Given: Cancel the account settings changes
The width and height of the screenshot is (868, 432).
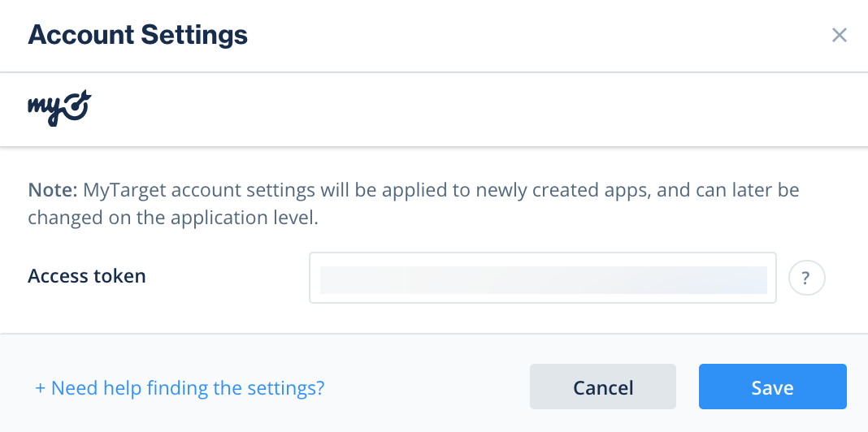Looking at the screenshot, I should (602, 387).
